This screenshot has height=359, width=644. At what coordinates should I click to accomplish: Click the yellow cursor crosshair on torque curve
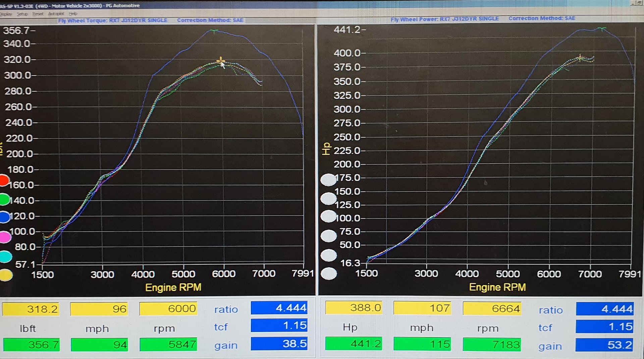pos(220,61)
